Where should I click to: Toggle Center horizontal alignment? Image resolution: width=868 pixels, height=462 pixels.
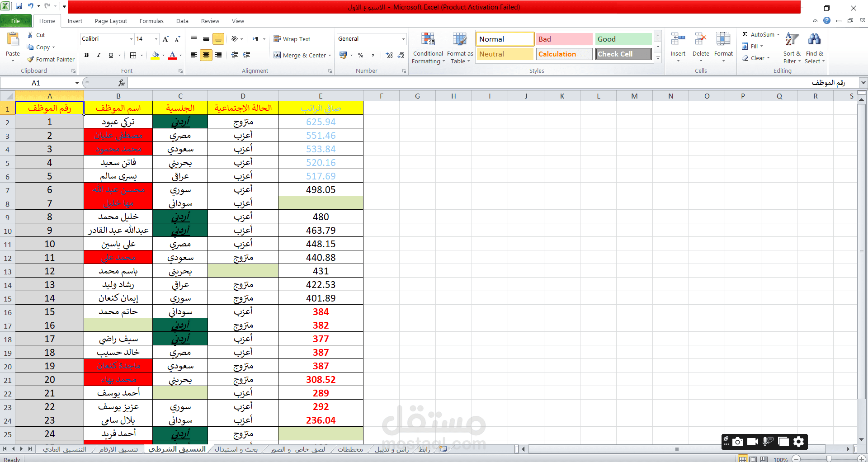[206, 55]
